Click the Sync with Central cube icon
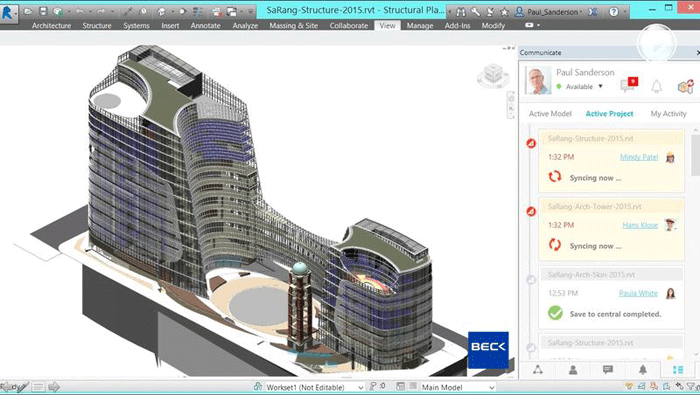The image size is (700, 395). click(58, 12)
